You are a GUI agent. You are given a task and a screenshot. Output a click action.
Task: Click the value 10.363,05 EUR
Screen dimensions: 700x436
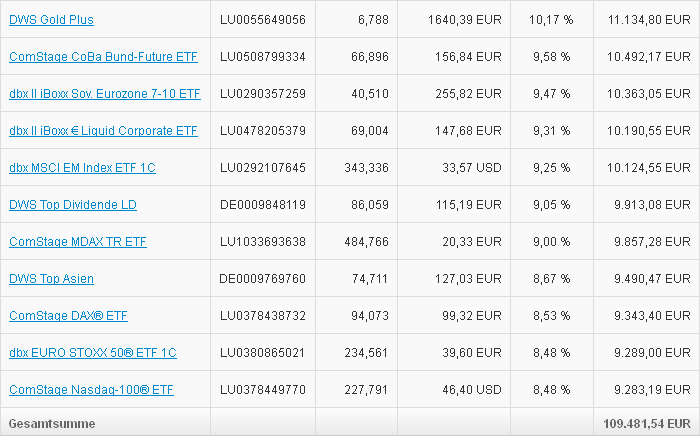(x=649, y=94)
